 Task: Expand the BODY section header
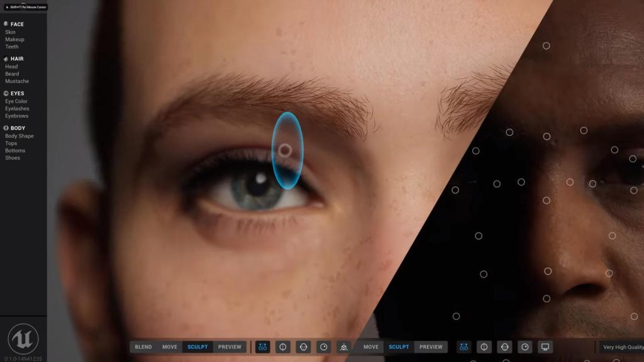[x=18, y=128]
